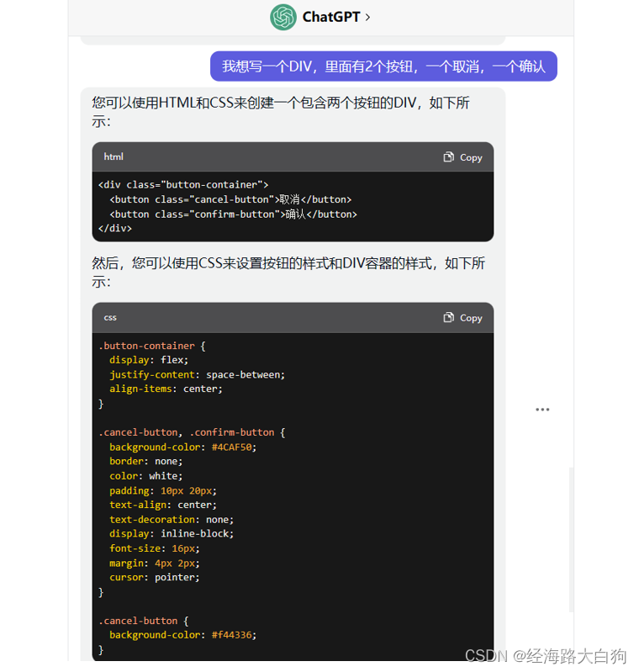Open the three-dot more options menu
This screenshot has height=672, width=639.
[542, 410]
